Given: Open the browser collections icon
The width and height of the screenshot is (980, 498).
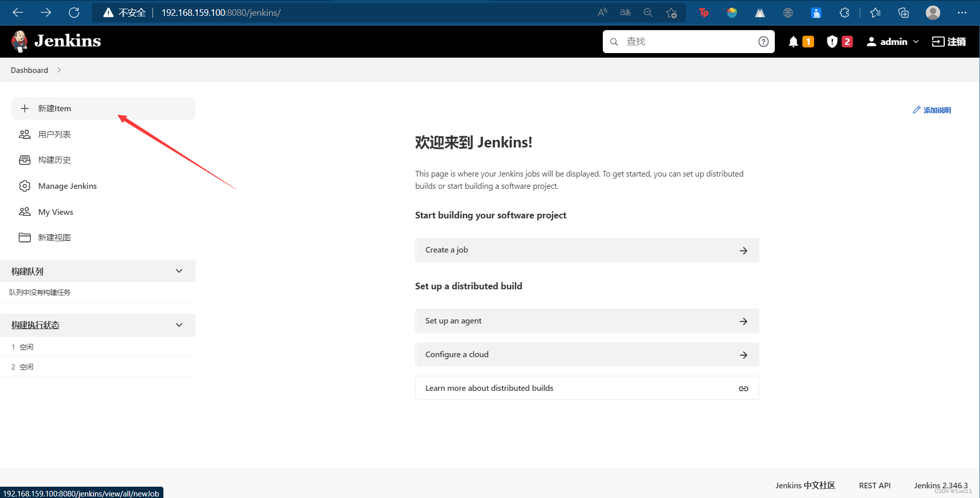Looking at the screenshot, I should (903, 13).
